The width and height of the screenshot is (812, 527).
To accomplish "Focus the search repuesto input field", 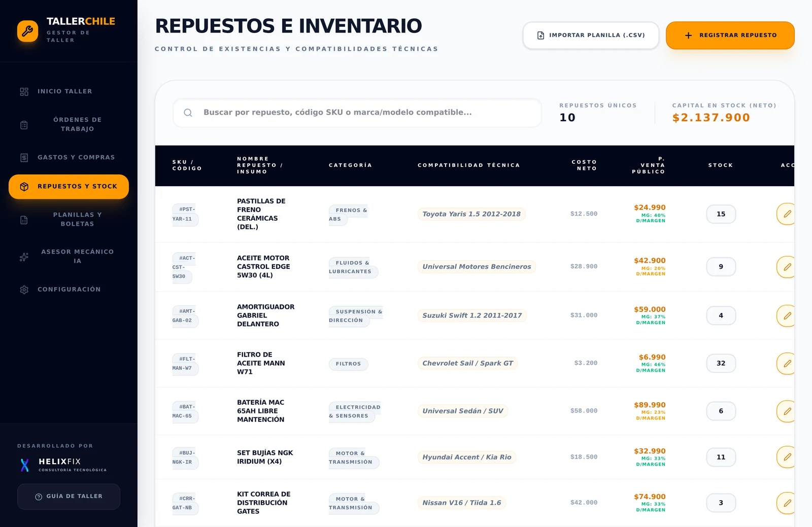I will pyautogui.click(x=357, y=113).
